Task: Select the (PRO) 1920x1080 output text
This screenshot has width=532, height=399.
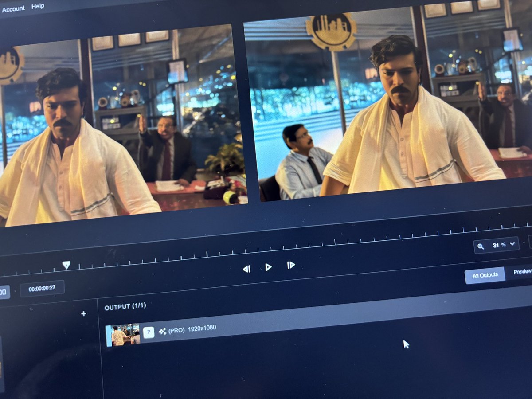Action: click(x=192, y=329)
